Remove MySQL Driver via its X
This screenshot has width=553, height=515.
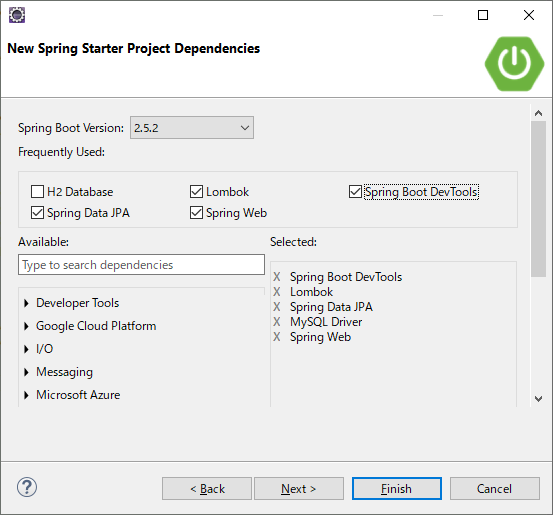click(277, 322)
